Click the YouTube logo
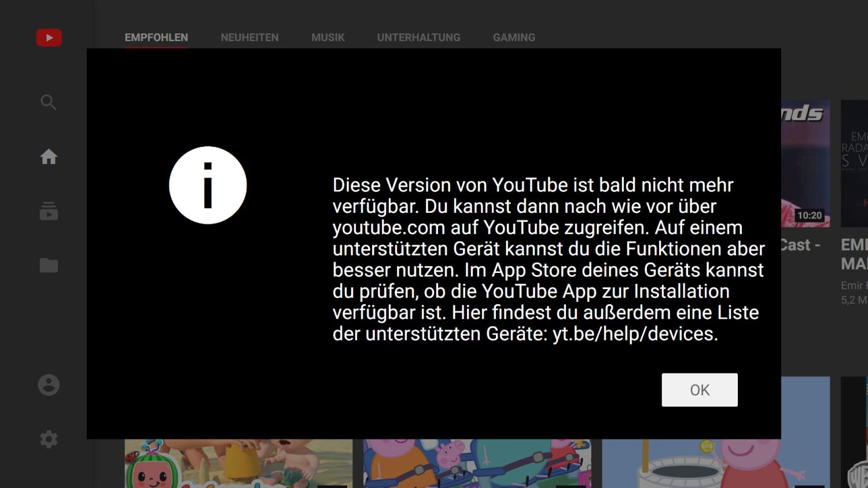The height and width of the screenshot is (488, 868). [x=49, y=38]
